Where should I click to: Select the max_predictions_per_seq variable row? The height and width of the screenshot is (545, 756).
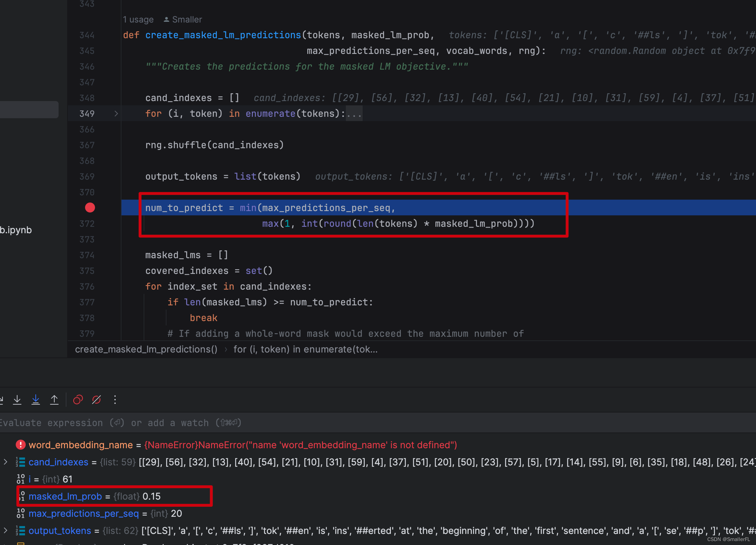(378, 514)
